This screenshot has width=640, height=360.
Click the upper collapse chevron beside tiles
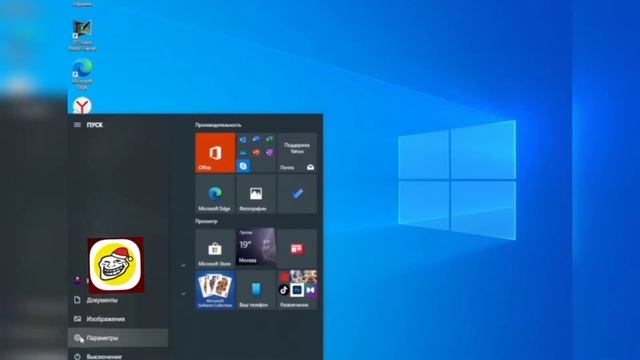(x=183, y=265)
